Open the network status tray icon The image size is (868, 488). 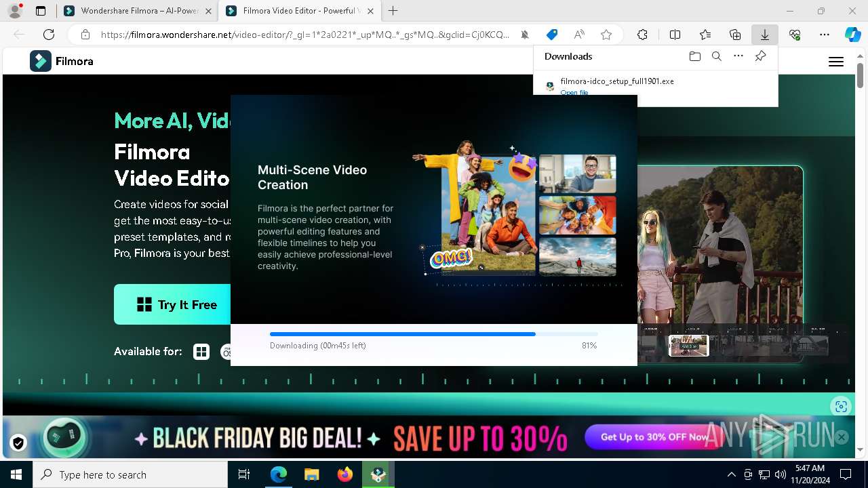click(x=764, y=474)
